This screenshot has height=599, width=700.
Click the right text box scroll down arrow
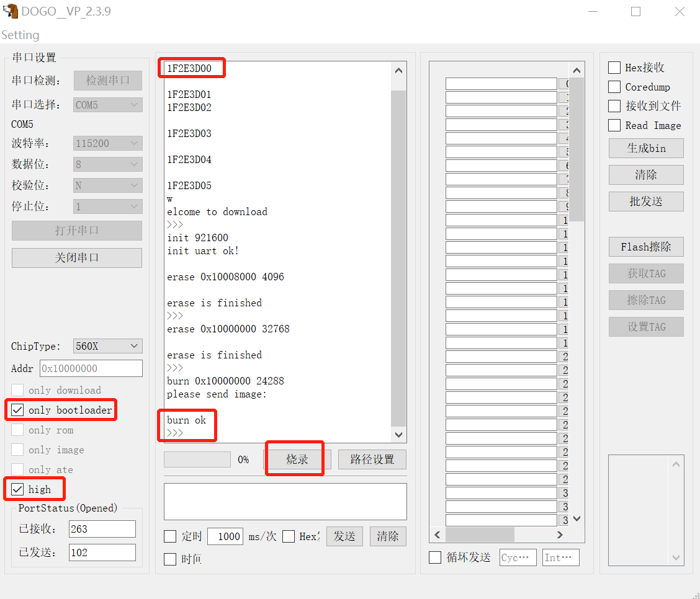[x=676, y=558]
